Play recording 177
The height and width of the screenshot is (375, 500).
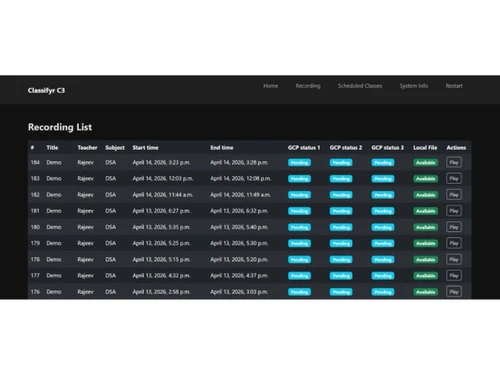click(454, 275)
